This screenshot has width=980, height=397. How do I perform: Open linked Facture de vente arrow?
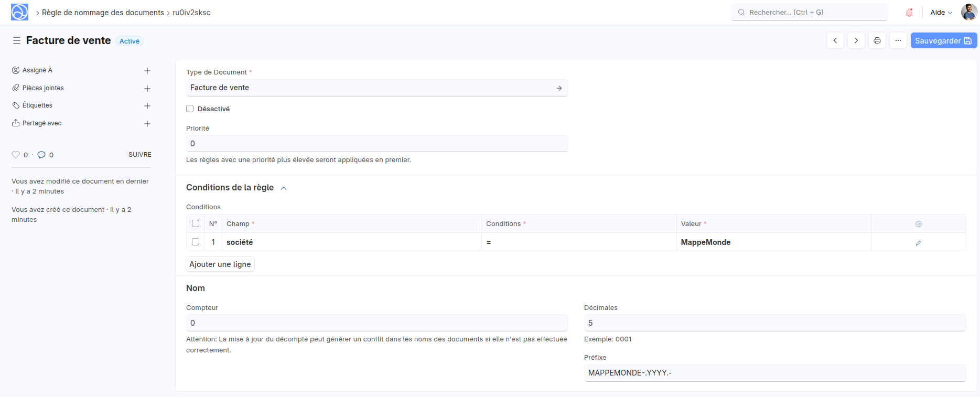point(559,88)
